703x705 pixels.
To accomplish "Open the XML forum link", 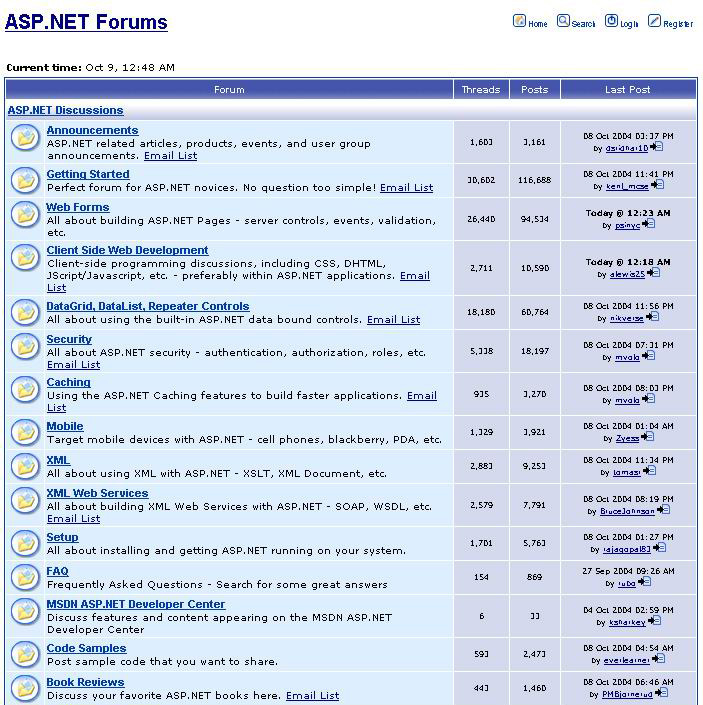I will 58,460.
